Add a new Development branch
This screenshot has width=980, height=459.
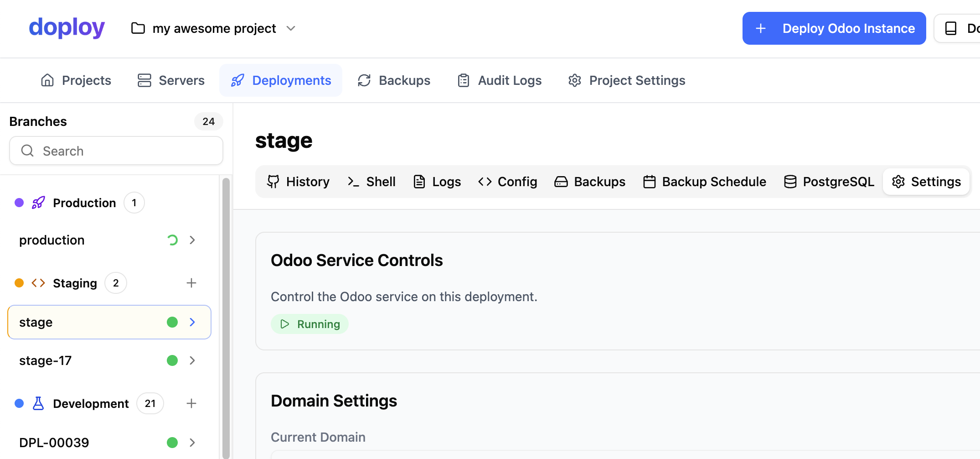click(191, 403)
